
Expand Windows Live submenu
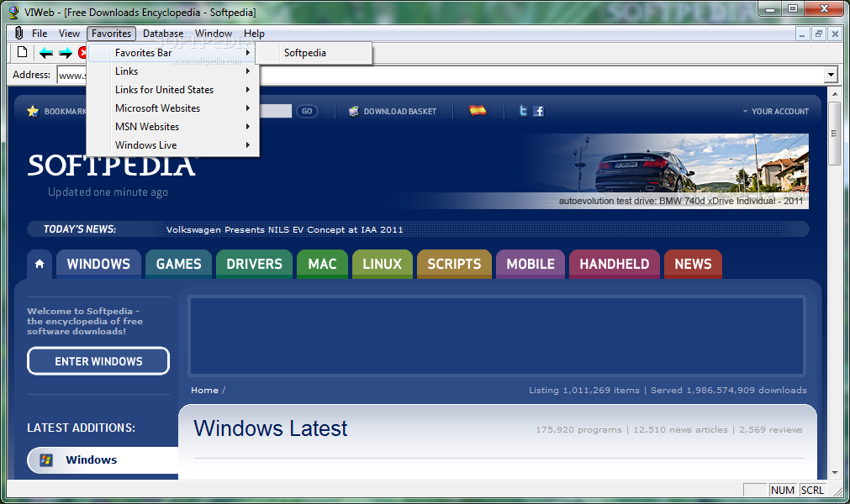[x=173, y=144]
